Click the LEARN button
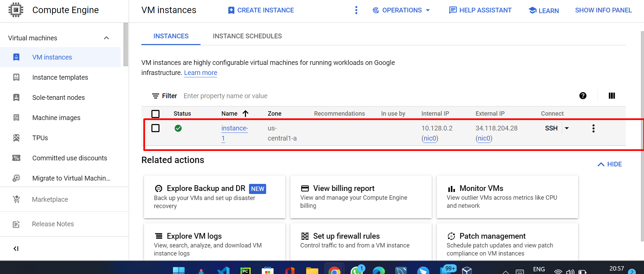The width and height of the screenshot is (644, 274). (544, 10)
